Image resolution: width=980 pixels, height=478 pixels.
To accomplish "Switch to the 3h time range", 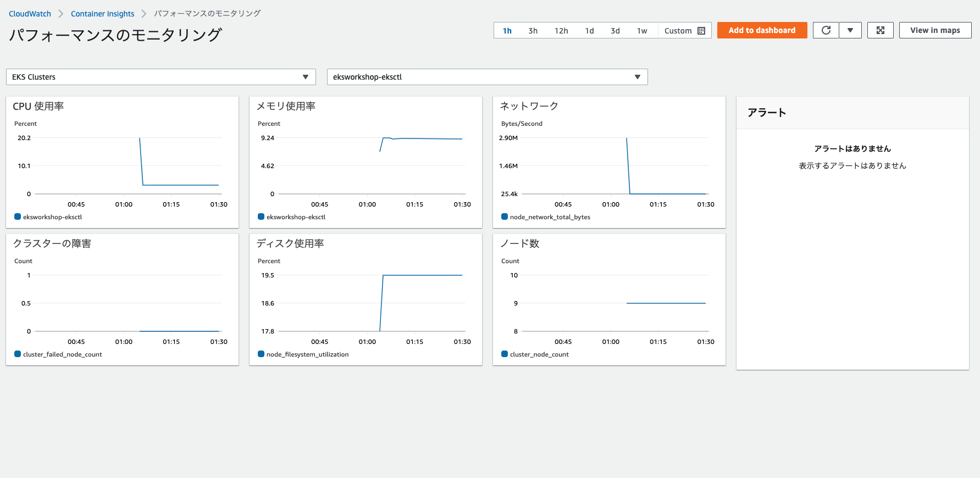I will click(x=533, y=31).
